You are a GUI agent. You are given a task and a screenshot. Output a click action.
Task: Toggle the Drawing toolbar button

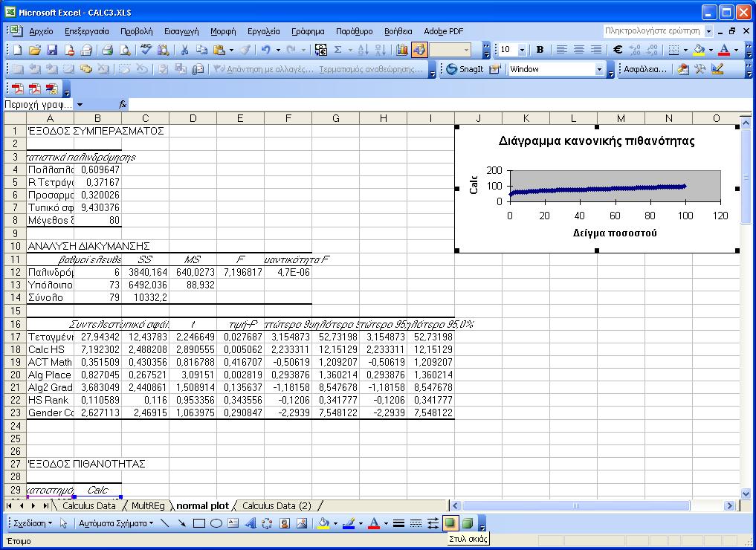tap(419, 50)
